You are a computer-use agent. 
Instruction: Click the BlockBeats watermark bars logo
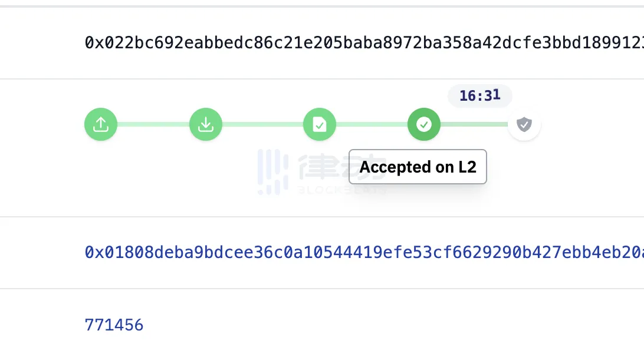point(272,171)
